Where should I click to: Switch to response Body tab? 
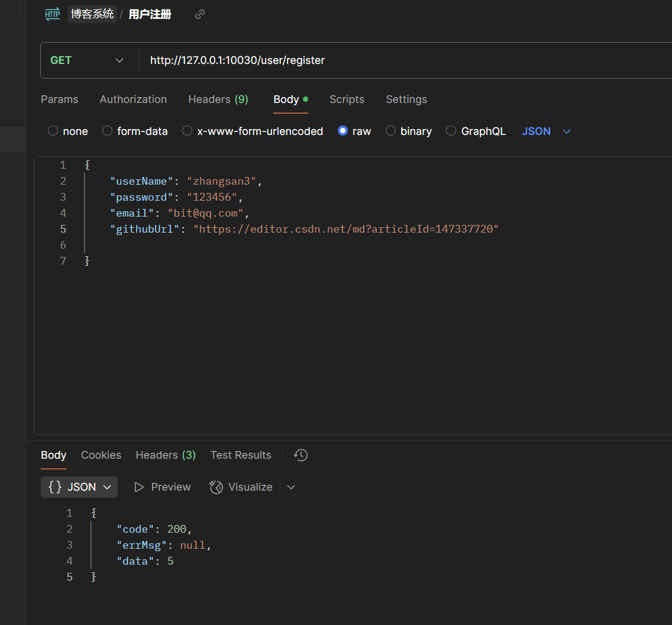point(54,455)
